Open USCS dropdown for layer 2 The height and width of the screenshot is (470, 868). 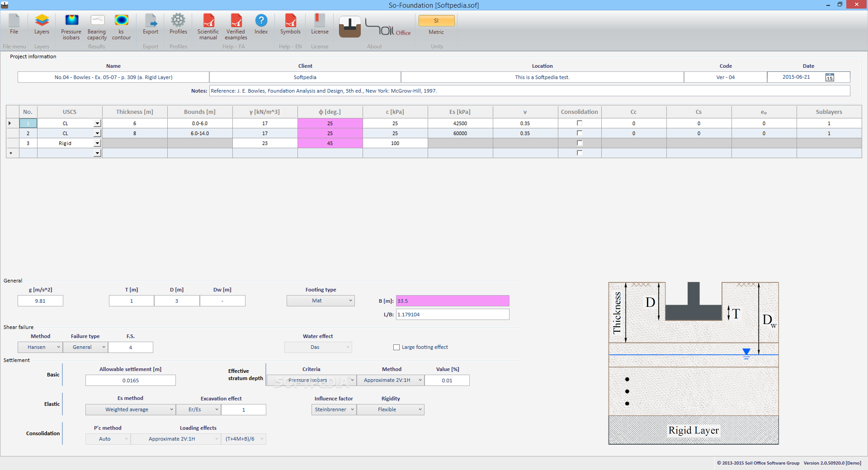97,133
